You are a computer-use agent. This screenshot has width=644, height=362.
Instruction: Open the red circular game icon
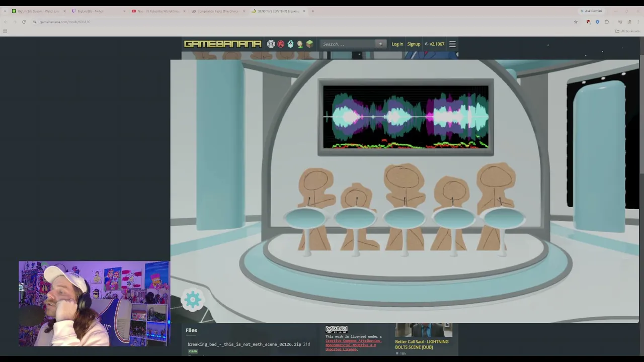click(x=281, y=44)
